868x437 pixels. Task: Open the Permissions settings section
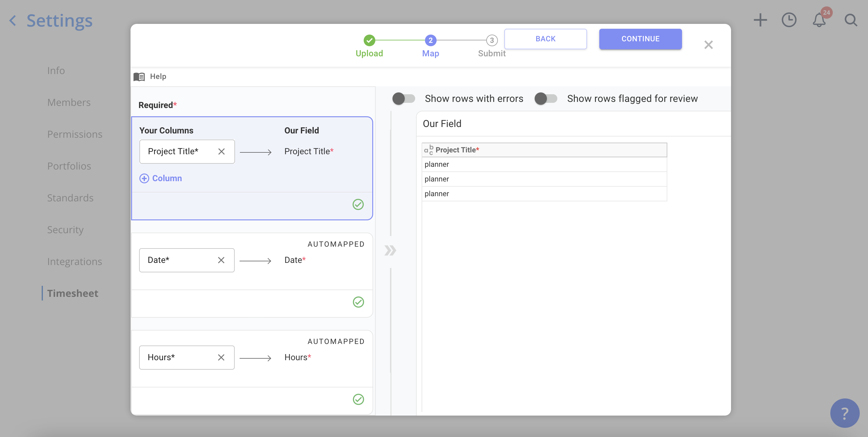coord(74,134)
